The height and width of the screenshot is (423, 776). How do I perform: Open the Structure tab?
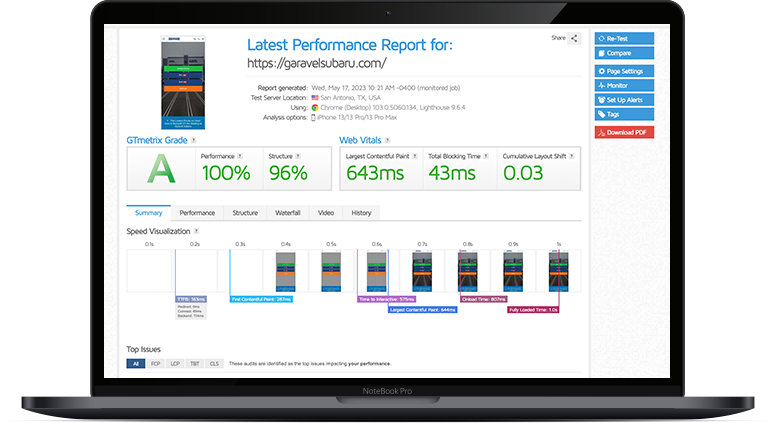[245, 213]
